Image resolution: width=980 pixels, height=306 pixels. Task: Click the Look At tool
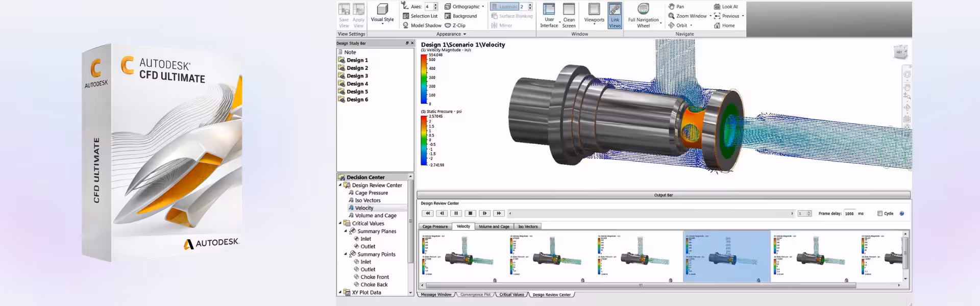click(726, 7)
